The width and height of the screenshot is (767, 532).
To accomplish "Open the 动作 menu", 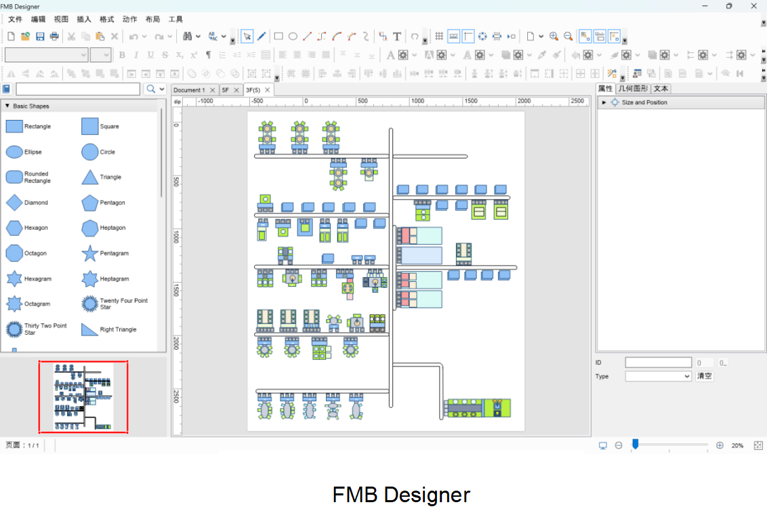I will tap(129, 19).
